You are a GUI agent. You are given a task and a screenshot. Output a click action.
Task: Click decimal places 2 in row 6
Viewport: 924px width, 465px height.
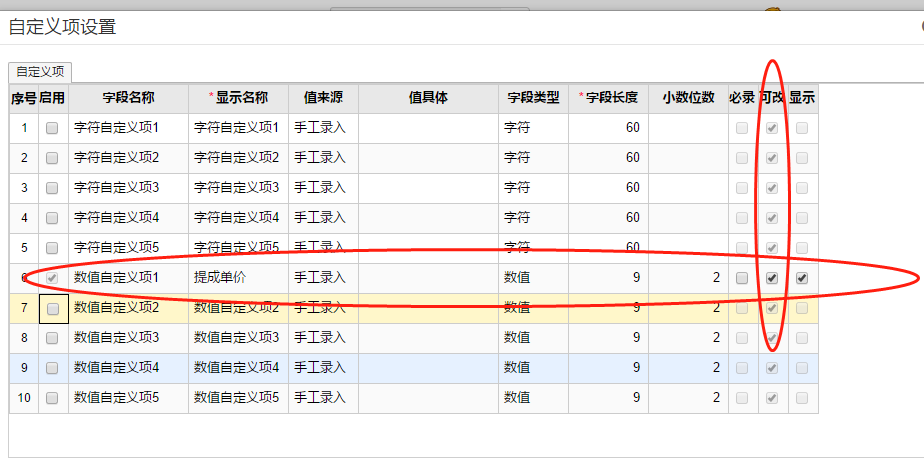pos(688,278)
